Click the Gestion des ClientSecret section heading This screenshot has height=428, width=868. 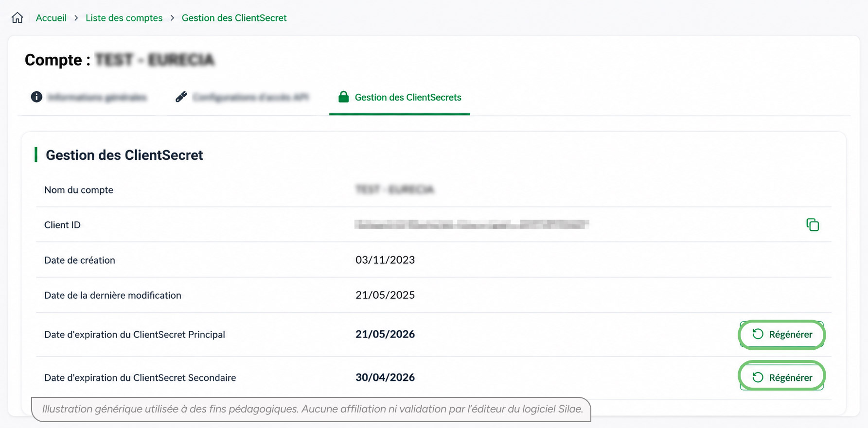124,155
